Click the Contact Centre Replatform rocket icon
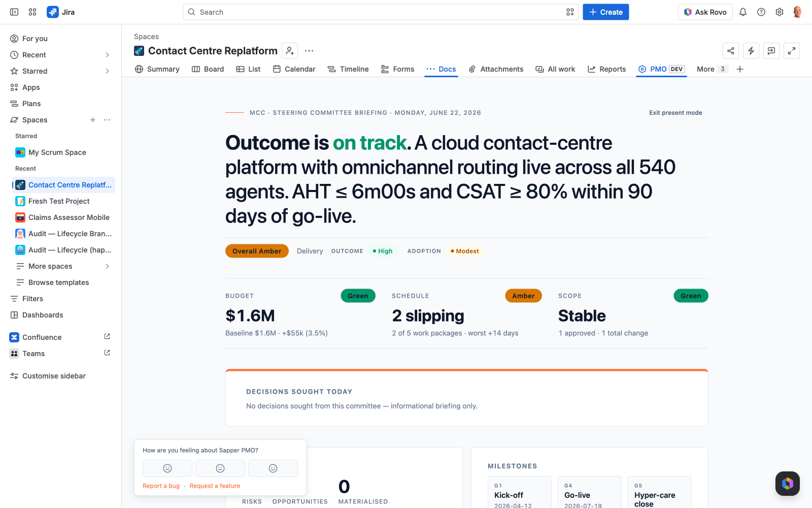Screen dimensions: 812x508 (139, 51)
